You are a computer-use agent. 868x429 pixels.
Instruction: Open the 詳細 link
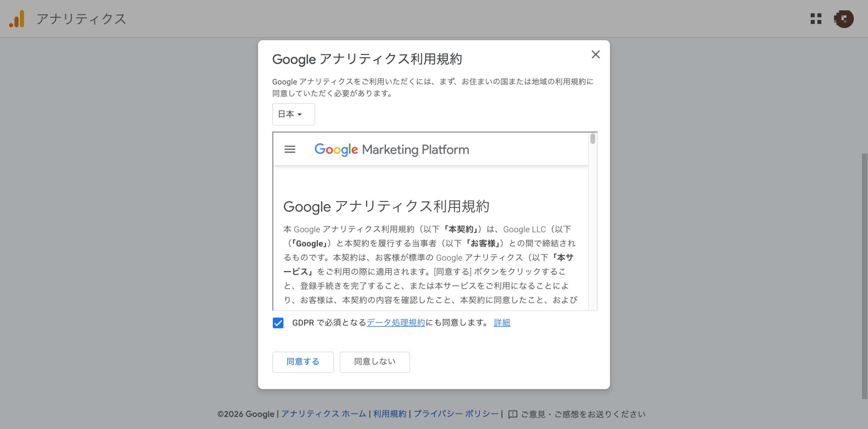click(x=502, y=323)
